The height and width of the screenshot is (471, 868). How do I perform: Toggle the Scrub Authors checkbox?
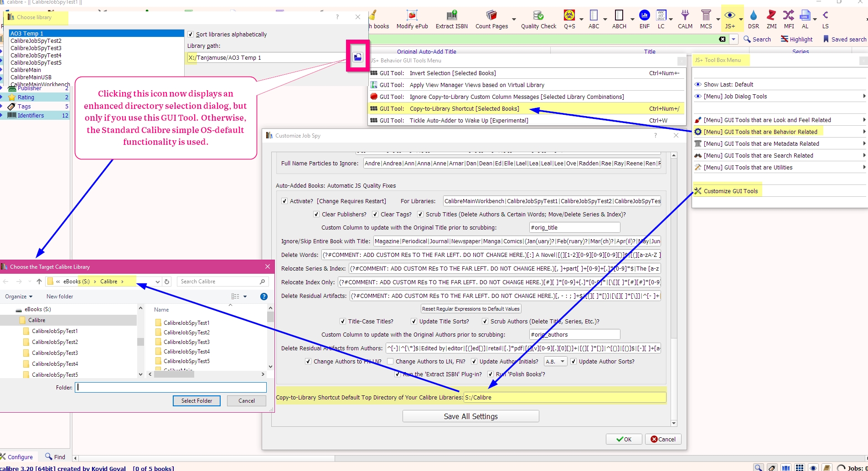click(x=485, y=321)
